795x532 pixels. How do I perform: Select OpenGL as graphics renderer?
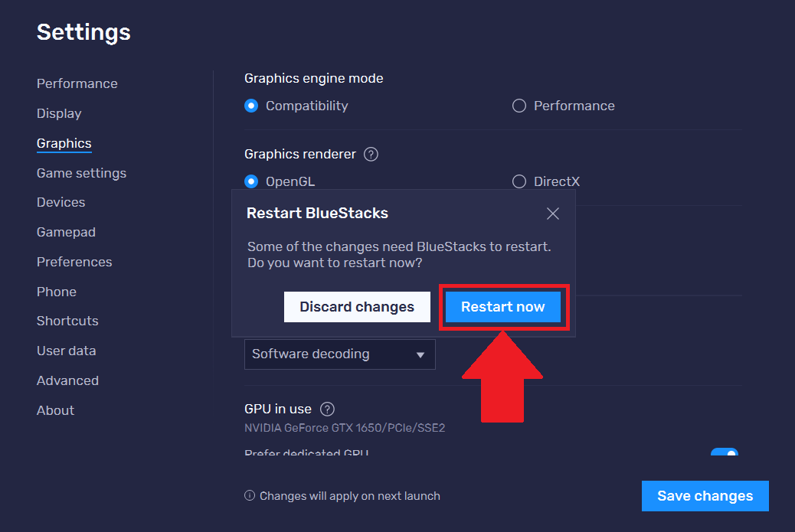pos(251,181)
